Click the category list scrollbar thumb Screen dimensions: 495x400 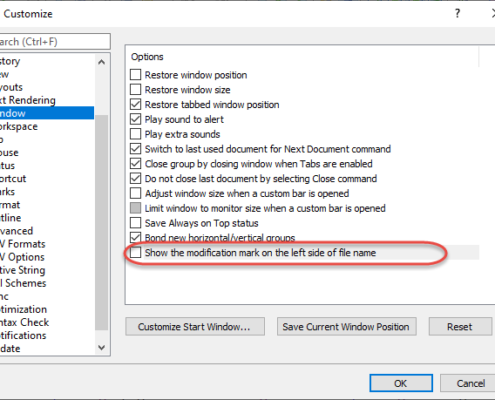[102, 222]
